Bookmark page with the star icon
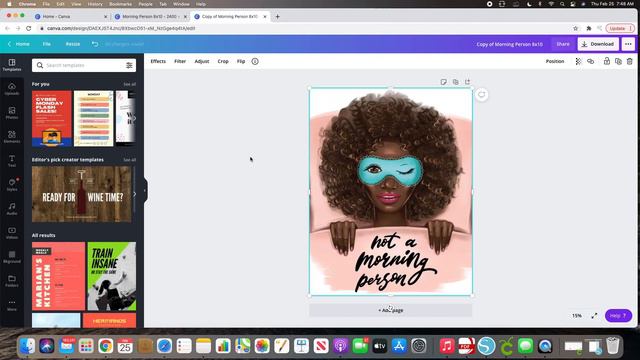The width and height of the screenshot is (640, 360). [576, 29]
